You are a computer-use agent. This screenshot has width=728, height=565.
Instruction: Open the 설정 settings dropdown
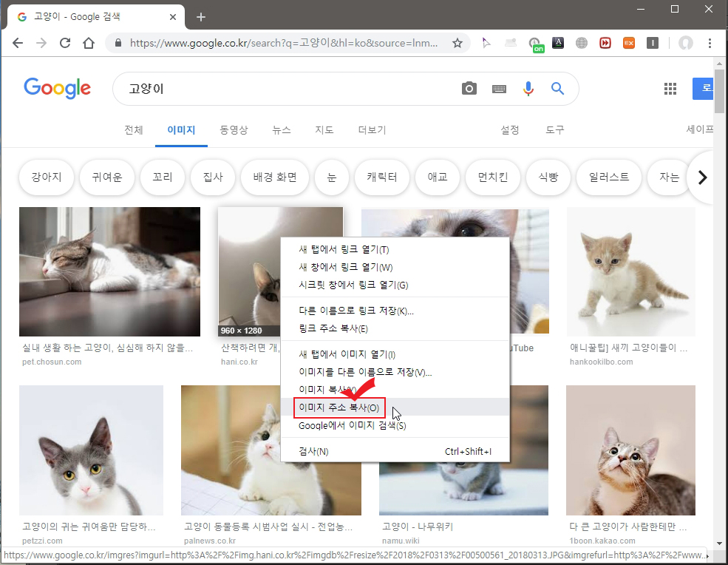click(x=510, y=129)
